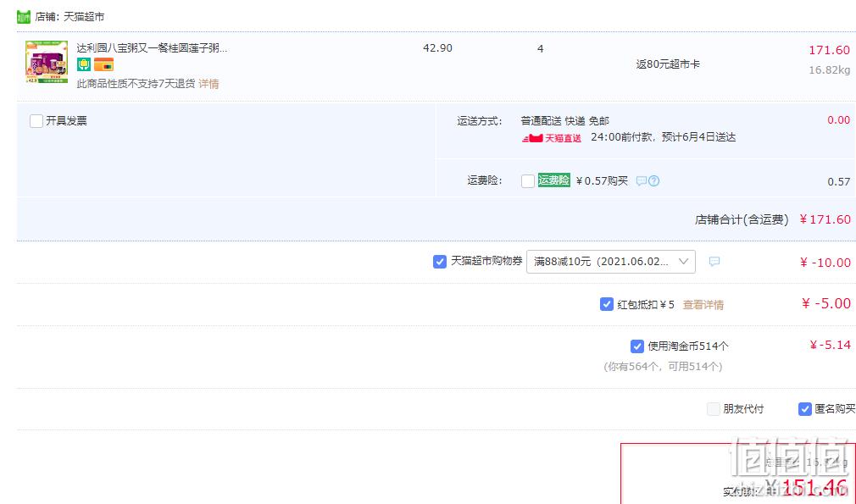Image resolution: width=856 pixels, height=504 pixels.
Task: Click the weight value 16.82kg
Action: coord(829,69)
